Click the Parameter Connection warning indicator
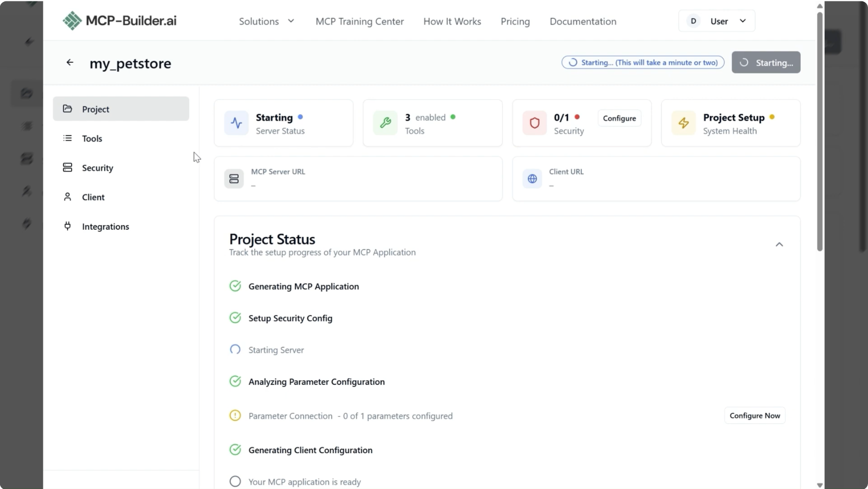 click(x=235, y=416)
